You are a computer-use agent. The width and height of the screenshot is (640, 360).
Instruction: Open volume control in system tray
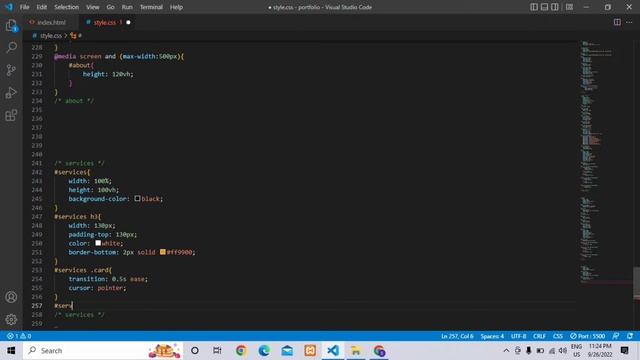563,351
